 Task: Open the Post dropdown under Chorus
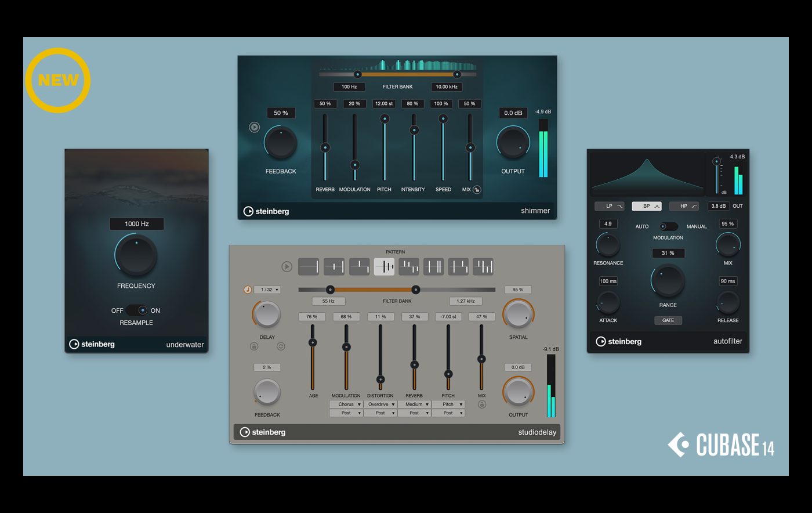click(x=346, y=413)
